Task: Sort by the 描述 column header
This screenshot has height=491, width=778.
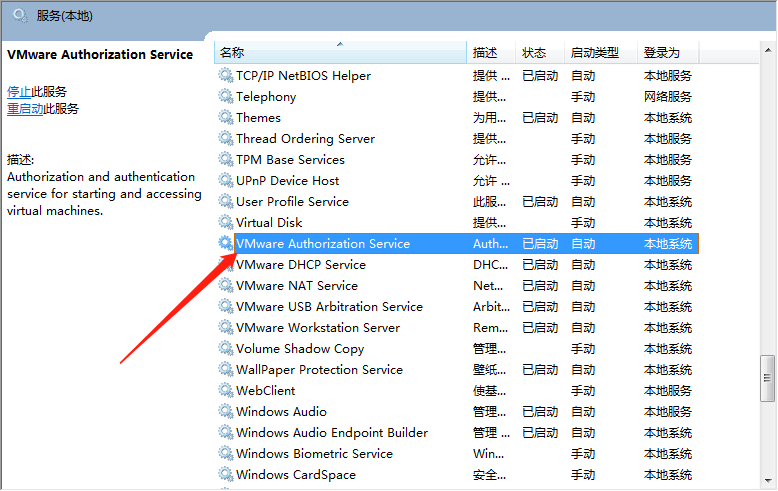Action: click(491, 53)
